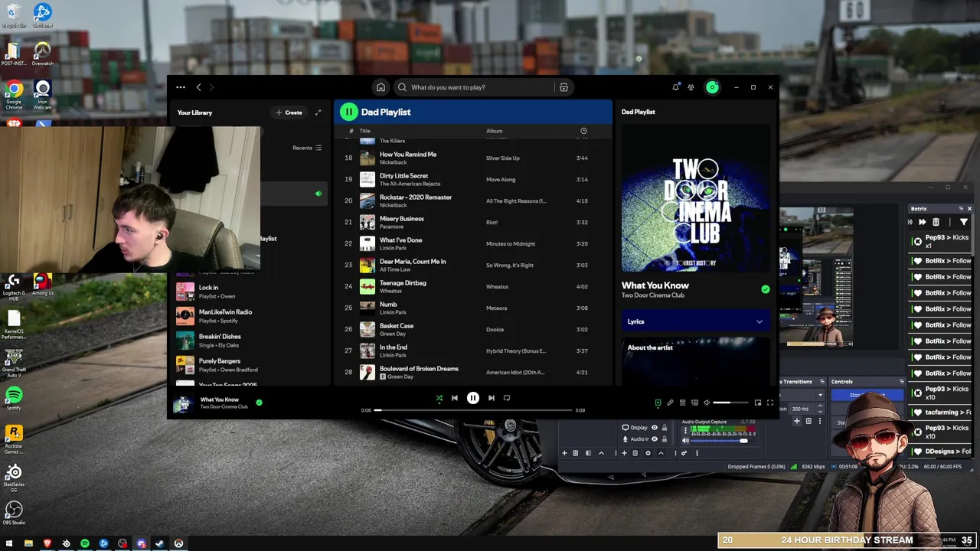Sort tracks by duration clock icon

(x=583, y=131)
